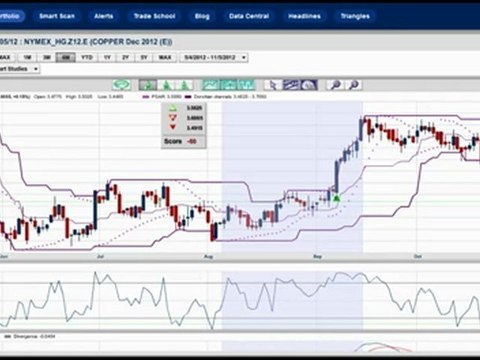This screenshot has width=480, height=360.
Task: Open the Triangles tab
Action: [355, 16]
